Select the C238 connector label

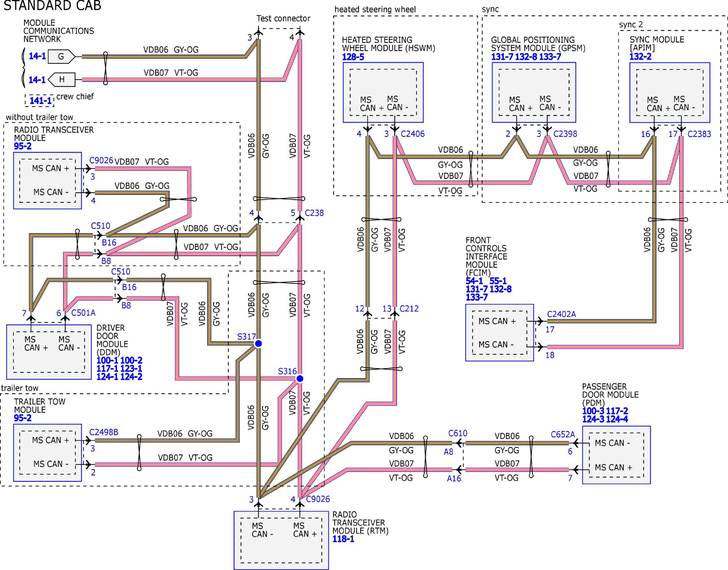point(314,213)
